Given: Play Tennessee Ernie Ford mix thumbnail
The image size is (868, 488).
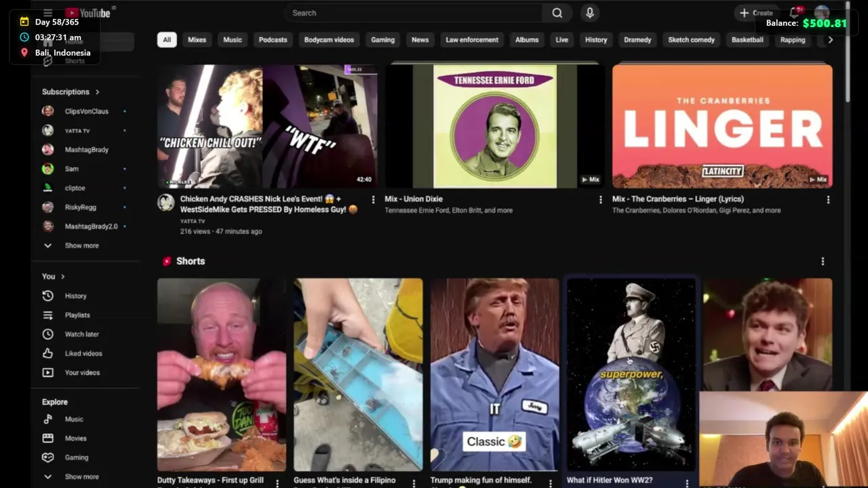Looking at the screenshot, I should click(x=495, y=126).
